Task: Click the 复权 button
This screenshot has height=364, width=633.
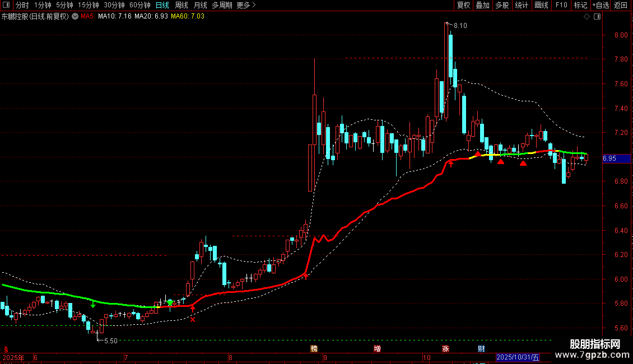Action: (x=463, y=5)
